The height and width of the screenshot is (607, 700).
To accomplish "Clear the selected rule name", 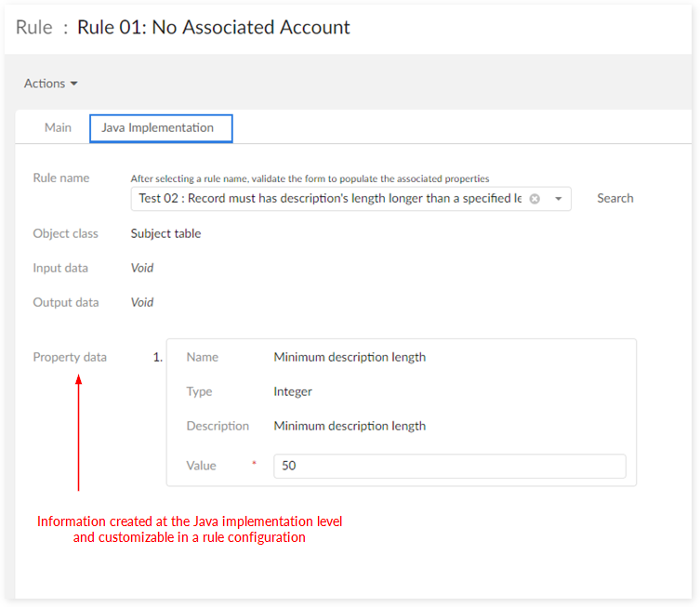I will [535, 199].
